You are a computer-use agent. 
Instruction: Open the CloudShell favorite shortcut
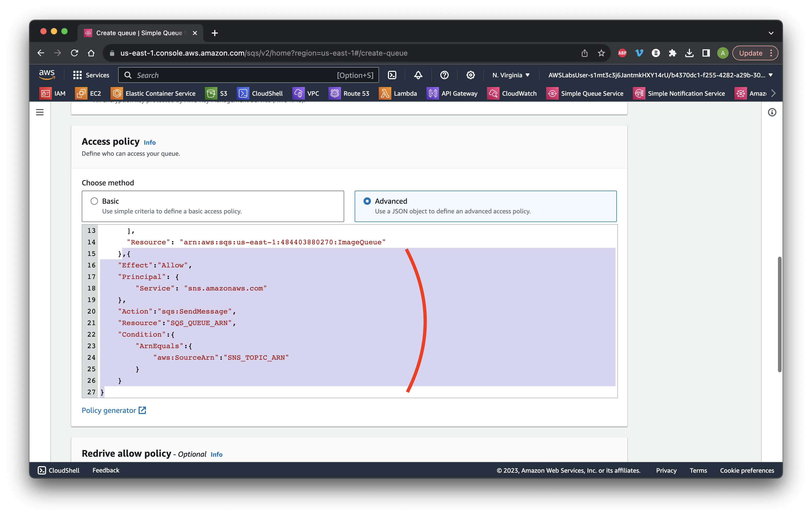pyautogui.click(x=260, y=93)
